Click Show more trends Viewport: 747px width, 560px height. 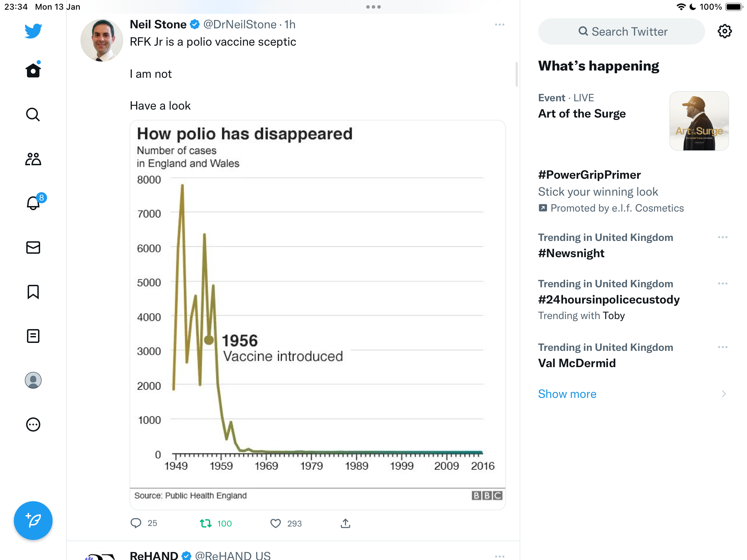tap(567, 394)
